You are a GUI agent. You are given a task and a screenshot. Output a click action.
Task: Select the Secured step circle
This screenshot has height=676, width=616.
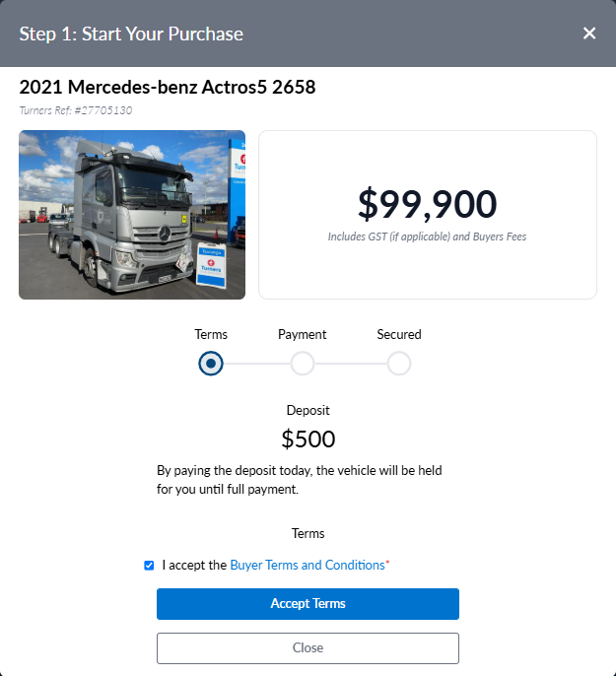[399, 364]
